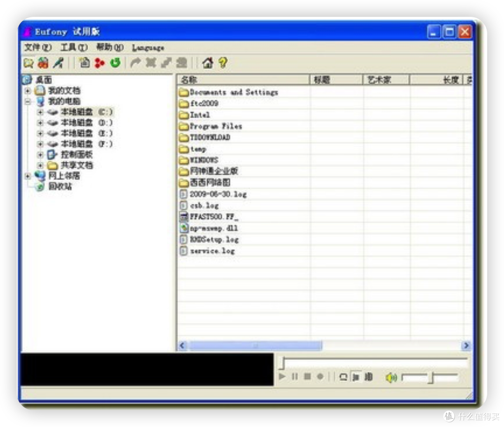The width and height of the screenshot is (504, 427).
Task: Open the 工具 menu
Action: (74, 48)
